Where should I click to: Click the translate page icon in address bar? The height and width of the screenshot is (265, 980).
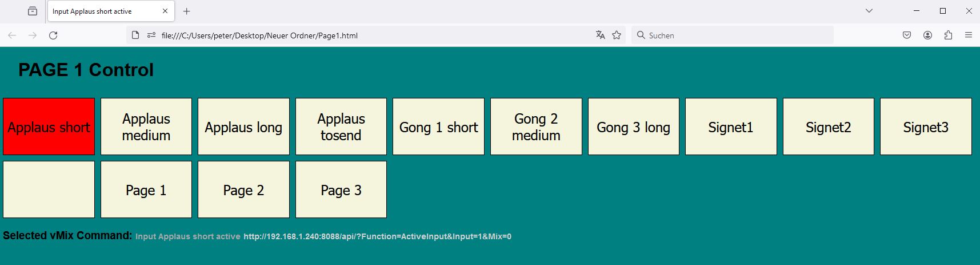pyautogui.click(x=600, y=35)
